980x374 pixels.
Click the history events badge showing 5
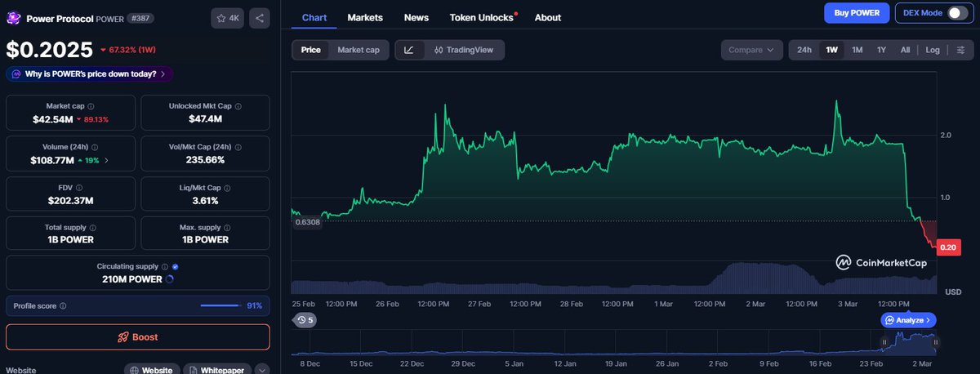tap(306, 320)
